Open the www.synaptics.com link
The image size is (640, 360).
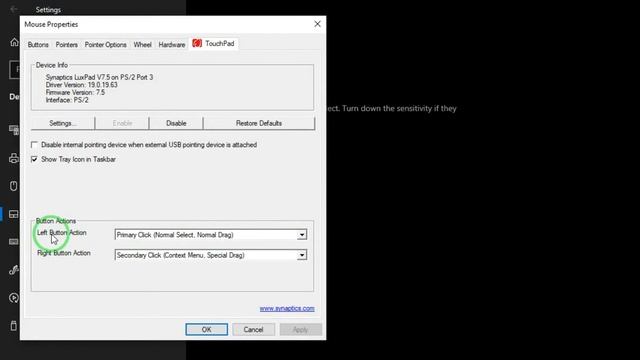287,309
